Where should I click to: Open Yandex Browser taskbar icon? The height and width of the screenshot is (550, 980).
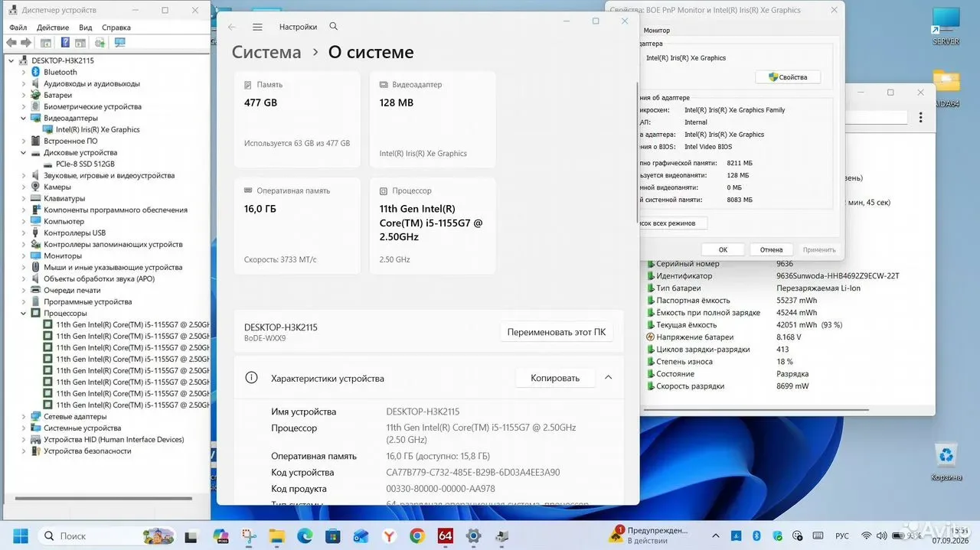[389, 536]
